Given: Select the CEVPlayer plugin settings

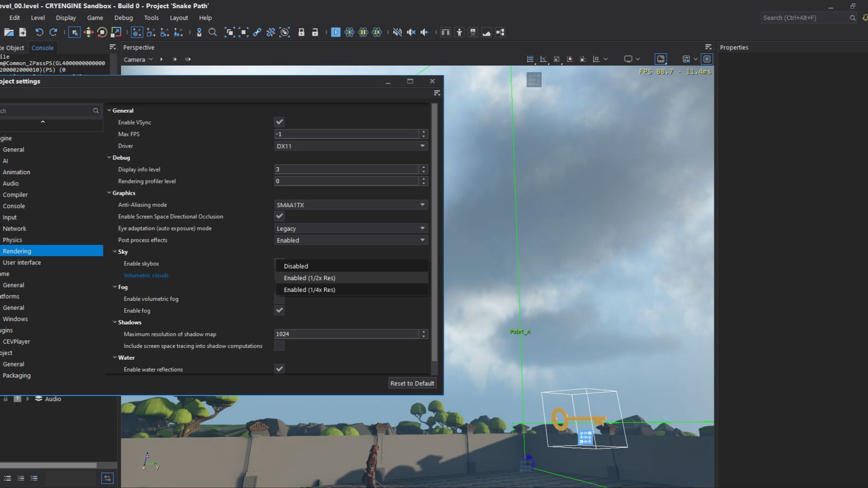Looking at the screenshot, I should pos(52,342).
